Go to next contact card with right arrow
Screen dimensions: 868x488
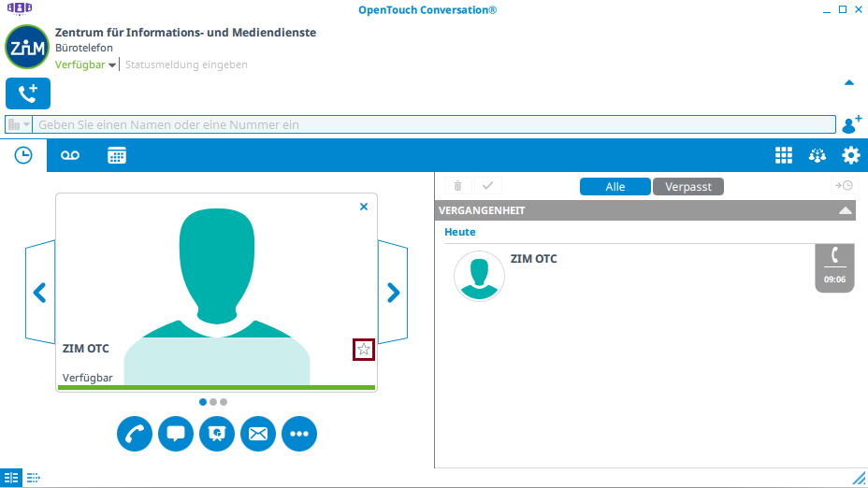coord(393,293)
